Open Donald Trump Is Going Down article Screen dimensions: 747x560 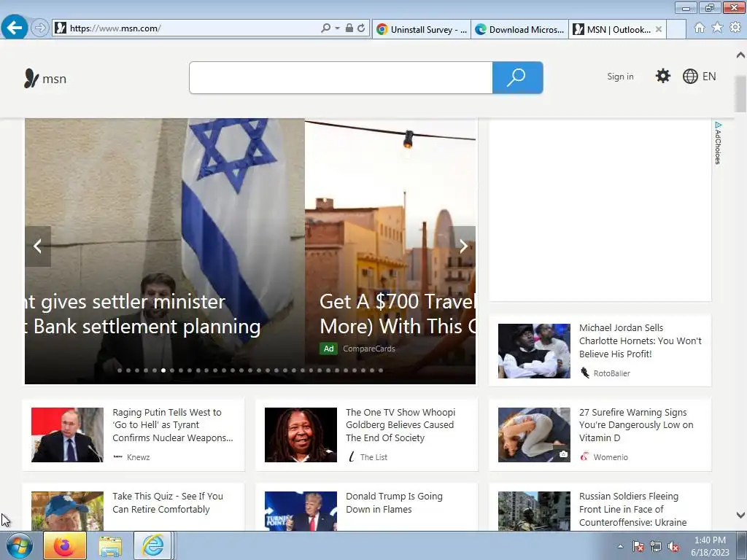click(x=394, y=503)
